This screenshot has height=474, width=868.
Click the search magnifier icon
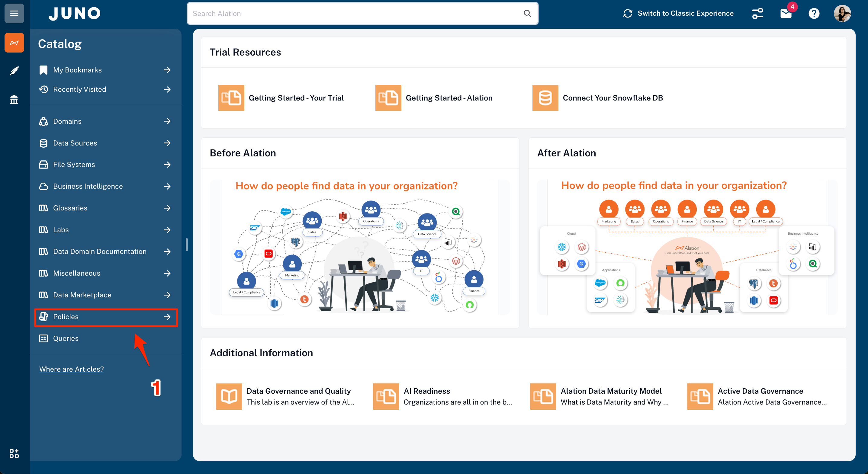tap(527, 14)
